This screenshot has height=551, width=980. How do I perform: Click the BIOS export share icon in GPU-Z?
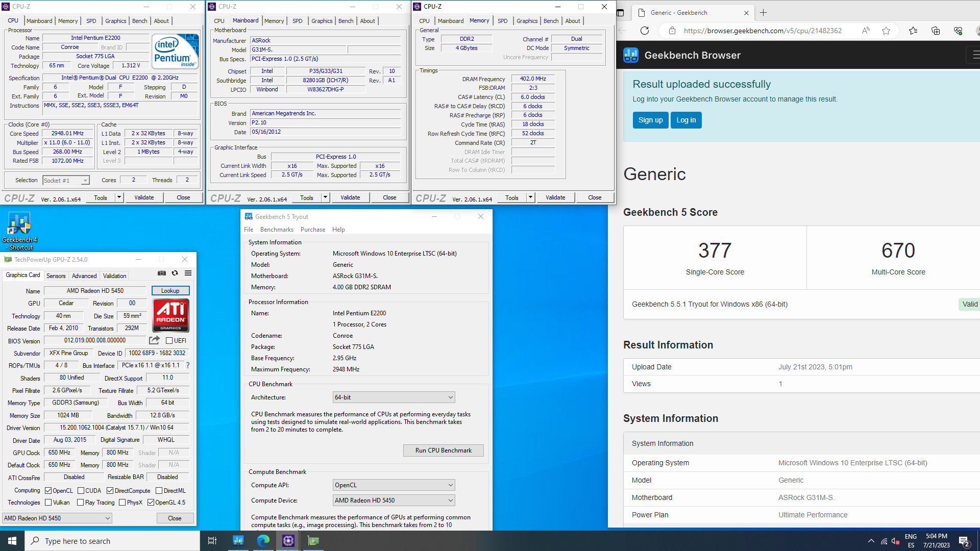[154, 340]
